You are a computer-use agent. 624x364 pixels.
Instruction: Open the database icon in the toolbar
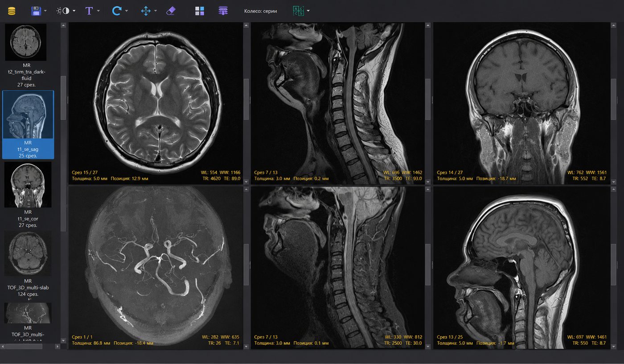11,11
